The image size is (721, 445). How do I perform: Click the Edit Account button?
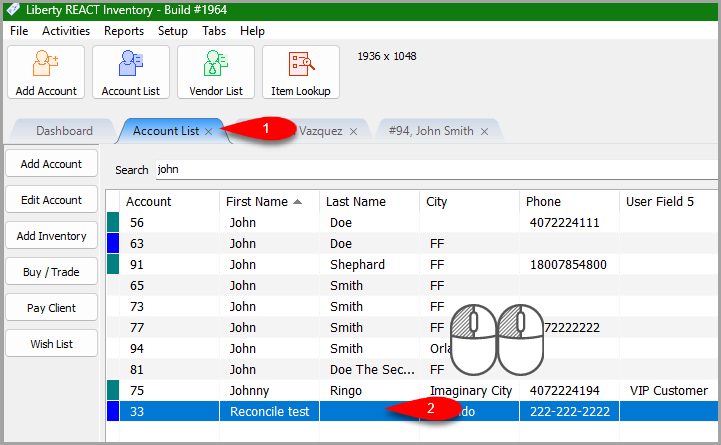(x=52, y=200)
